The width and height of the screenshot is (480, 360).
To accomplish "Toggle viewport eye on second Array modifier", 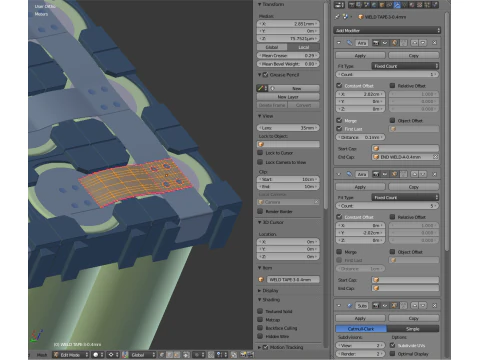I will [385, 174].
